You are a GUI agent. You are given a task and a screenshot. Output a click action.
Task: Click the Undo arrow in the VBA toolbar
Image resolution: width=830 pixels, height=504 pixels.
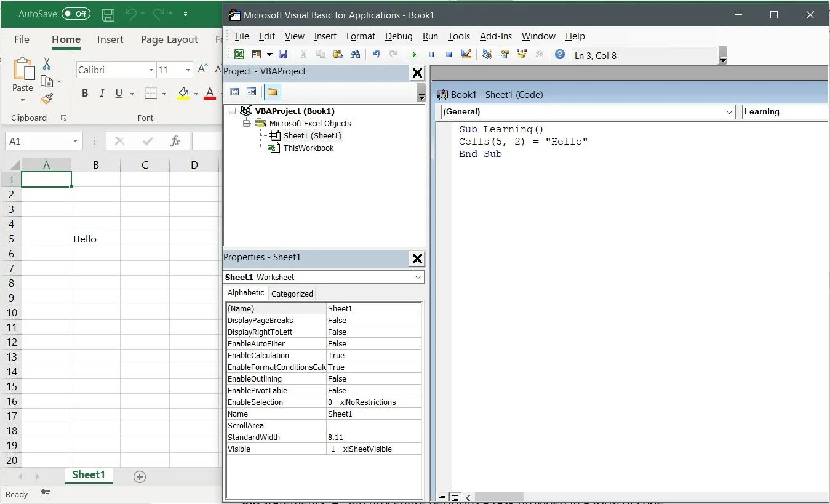click(x=376, y=55)
